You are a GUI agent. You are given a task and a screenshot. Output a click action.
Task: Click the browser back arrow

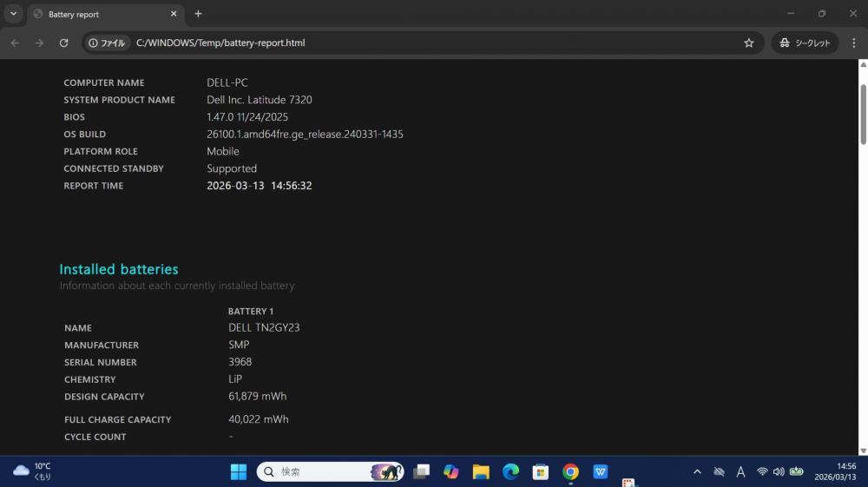[x=15, y=43]
